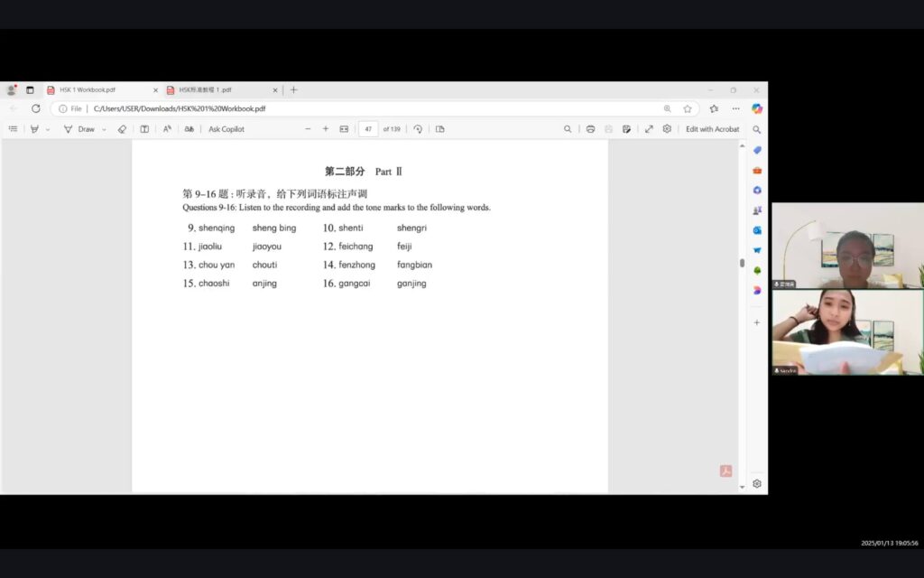Viewport: 924px width, 578px height.
Task: Rotate the current page
Action: [x=418, y=128]
